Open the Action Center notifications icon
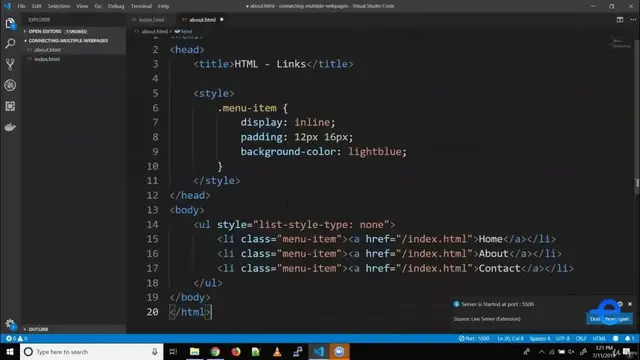 (627, 351)
